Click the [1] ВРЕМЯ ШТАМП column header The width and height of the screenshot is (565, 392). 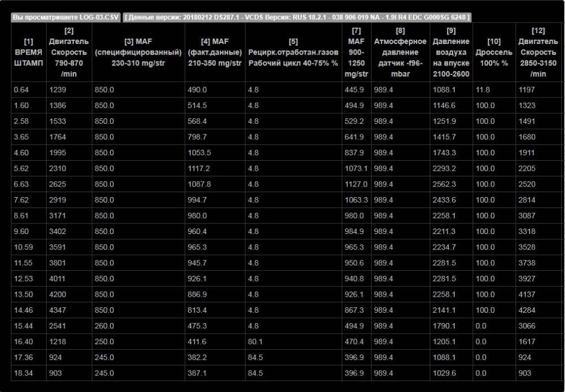[x=29, y=52]
